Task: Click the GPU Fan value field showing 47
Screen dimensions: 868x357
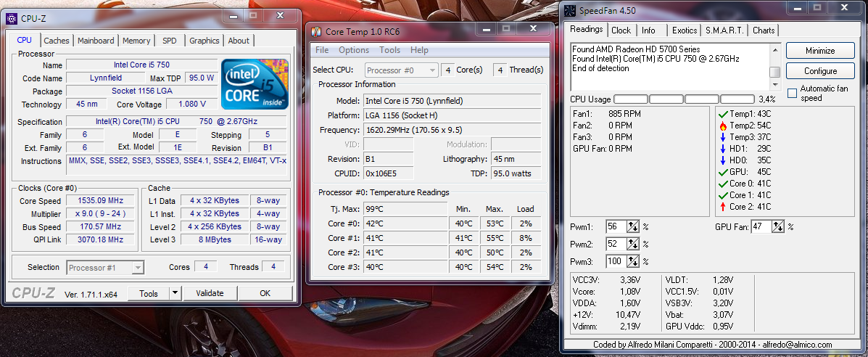Action: tap(761, 226)
